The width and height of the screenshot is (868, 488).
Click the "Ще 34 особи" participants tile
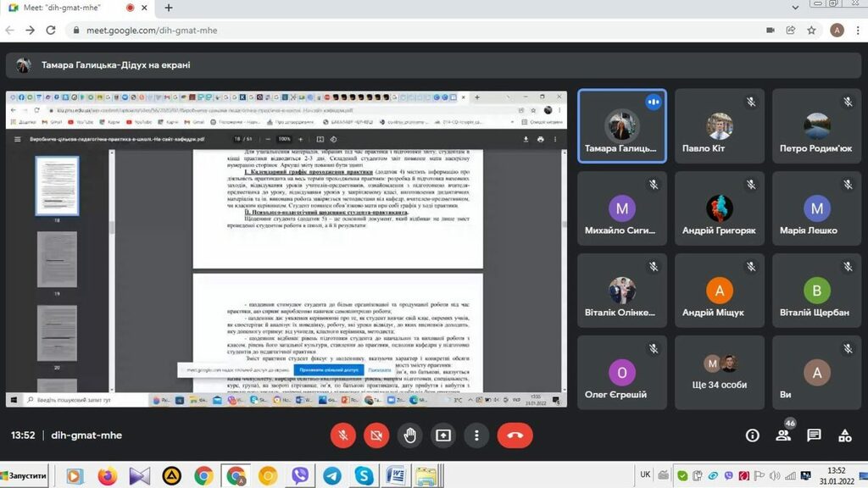(x=720, y=374)
